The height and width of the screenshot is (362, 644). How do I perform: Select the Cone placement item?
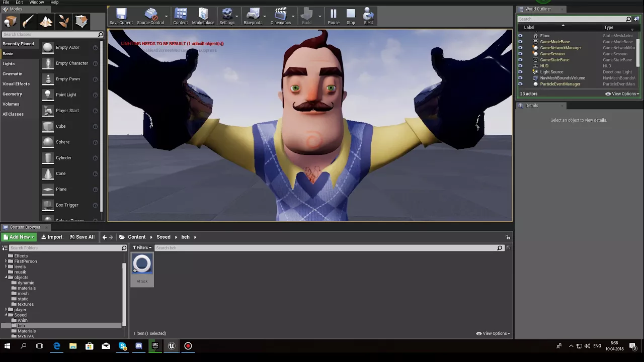(x=70, y=173)
